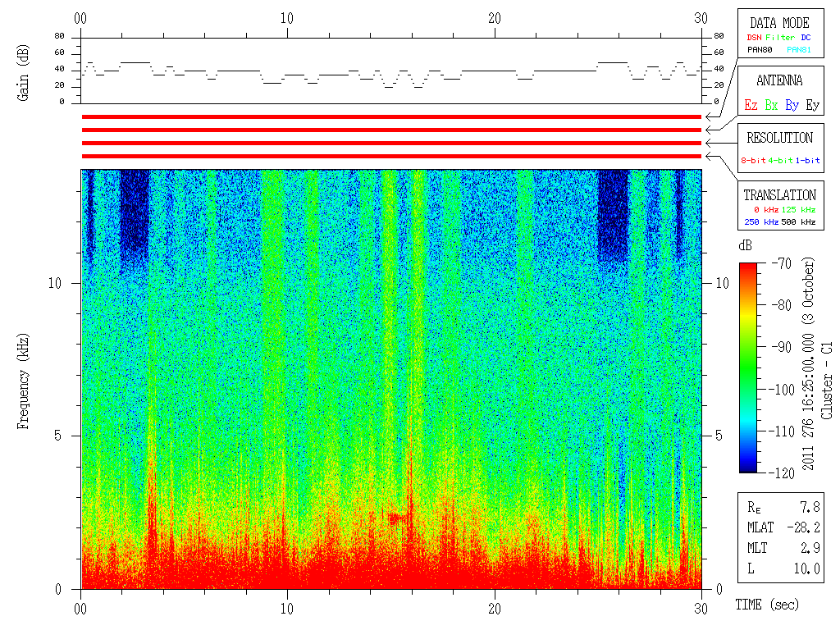Click the rotated Cluster - C1 label

click(827, 381)
